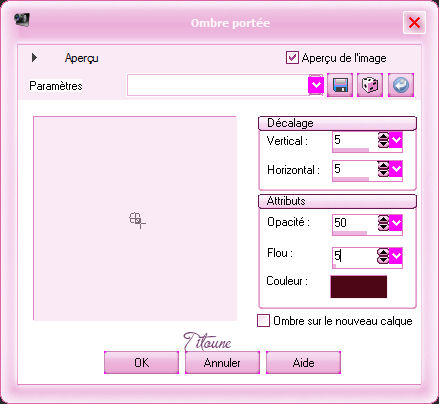The image size is (439, 404).
Task: Click the save preset floppy disk icon
Action: [x=340, y=85]
